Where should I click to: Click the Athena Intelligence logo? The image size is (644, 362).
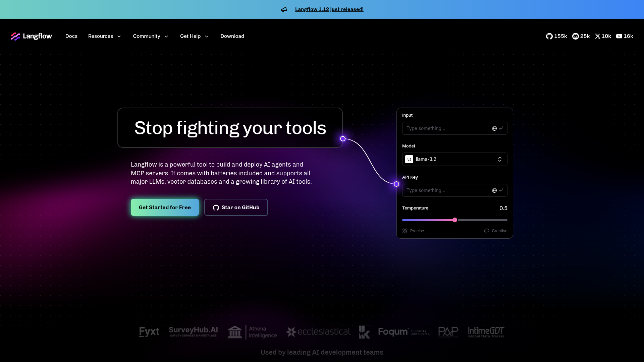tap(252, 332)
